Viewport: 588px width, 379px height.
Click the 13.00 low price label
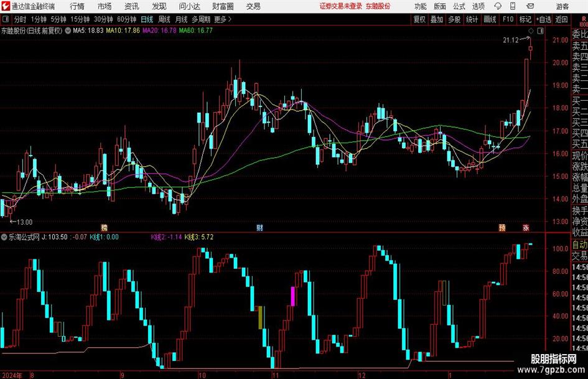pyautogui.click(x=25, y=222)
